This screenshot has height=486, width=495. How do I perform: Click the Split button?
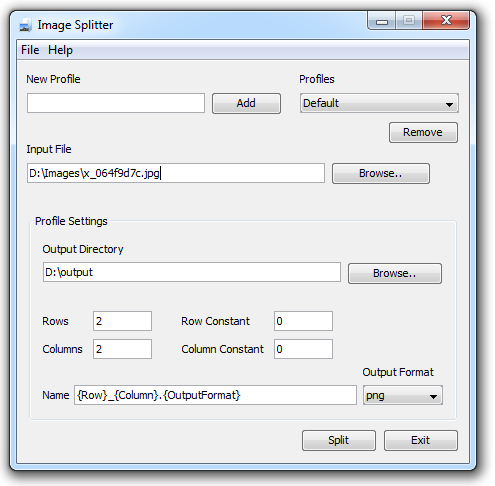pos(339,440)
